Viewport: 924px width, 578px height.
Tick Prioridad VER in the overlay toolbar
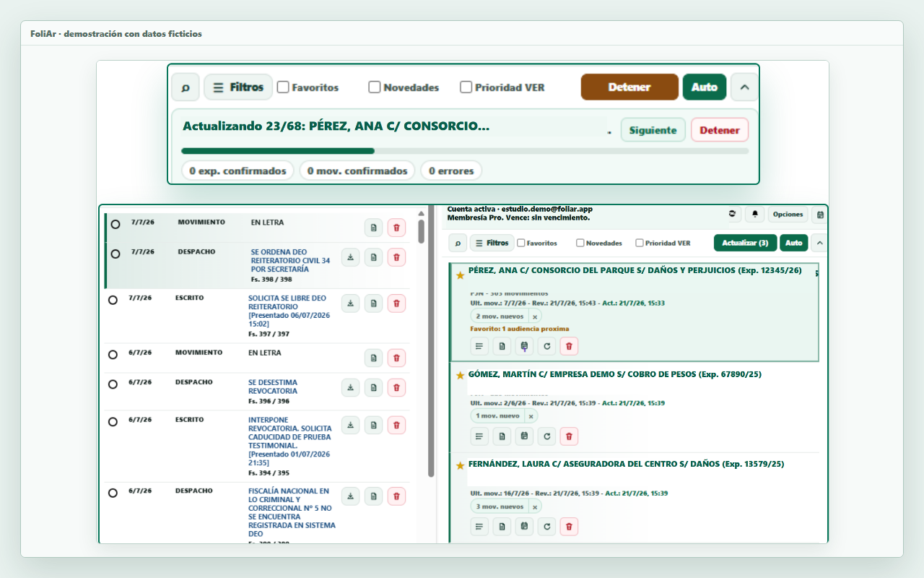point(466,87)
